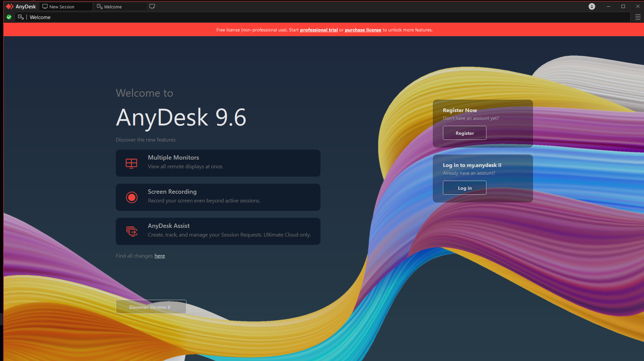The image size is (644, 361).
Task: Open the hamburger main menu
Action: pos(638,17)
